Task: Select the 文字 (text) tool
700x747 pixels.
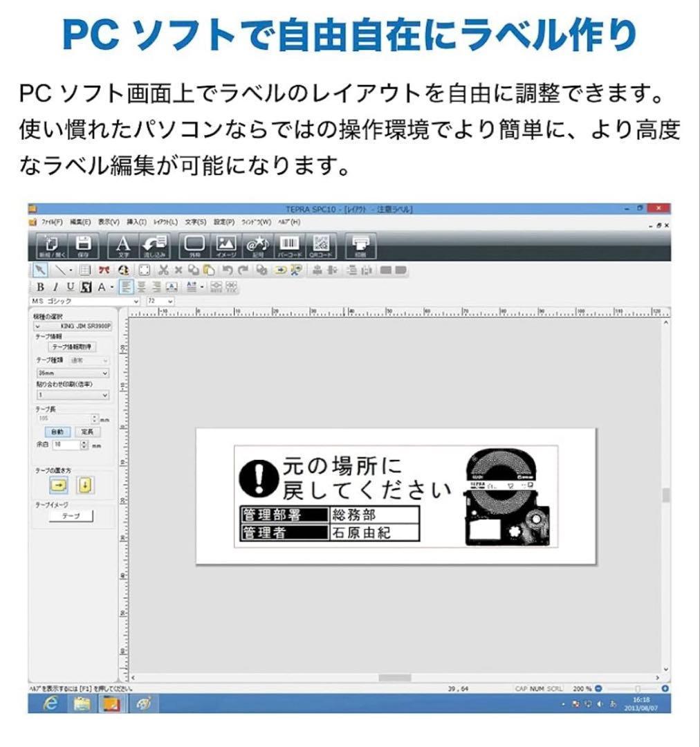Action: [x=122, y=245]
